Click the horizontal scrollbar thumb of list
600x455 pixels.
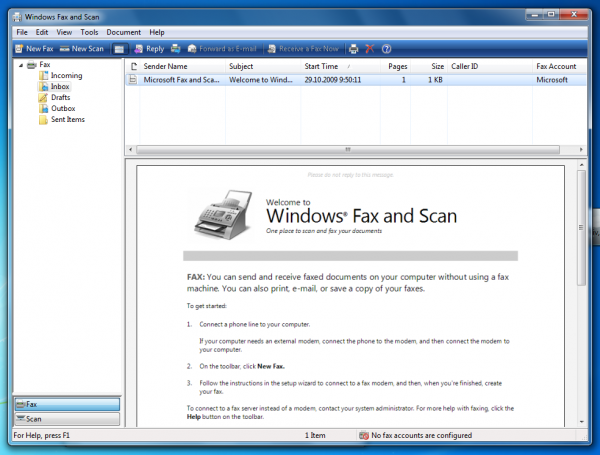click(x=348, y=150)
